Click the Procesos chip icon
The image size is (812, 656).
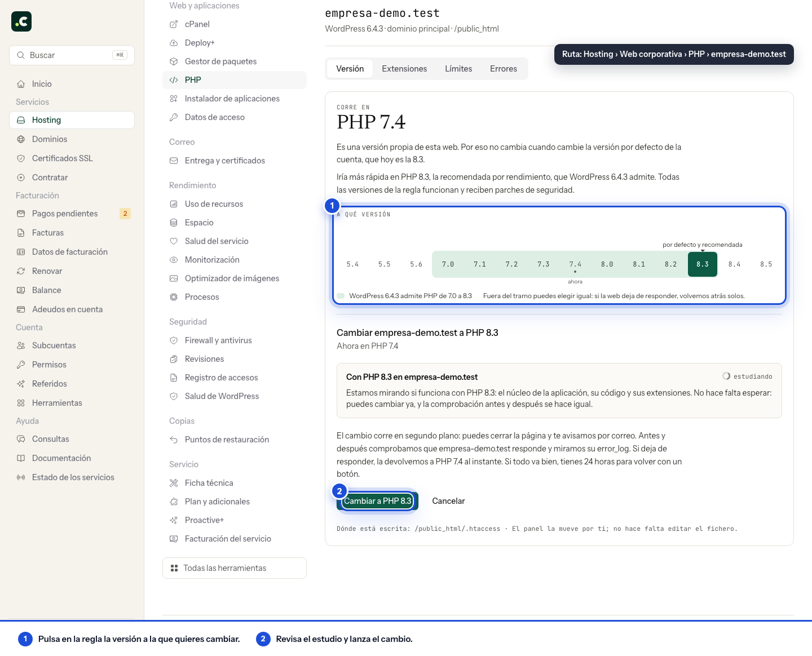[x=174, y=297]
